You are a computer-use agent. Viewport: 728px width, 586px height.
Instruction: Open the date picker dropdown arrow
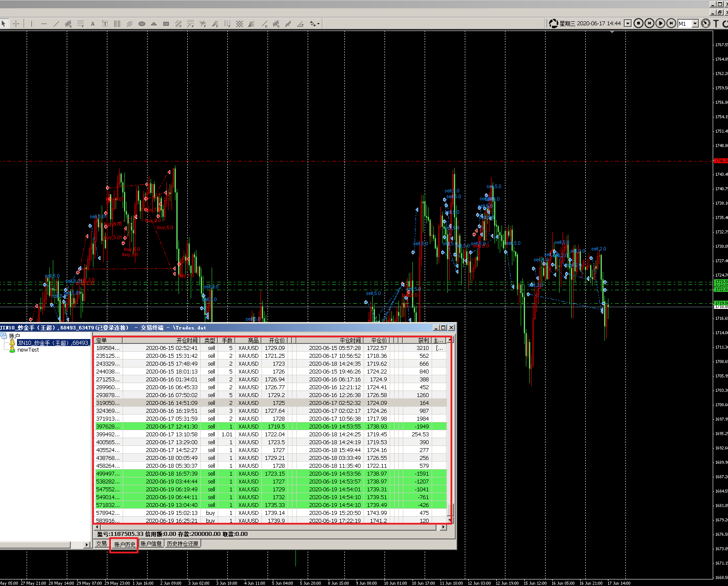pyautogui.click(x=628, y=24)
